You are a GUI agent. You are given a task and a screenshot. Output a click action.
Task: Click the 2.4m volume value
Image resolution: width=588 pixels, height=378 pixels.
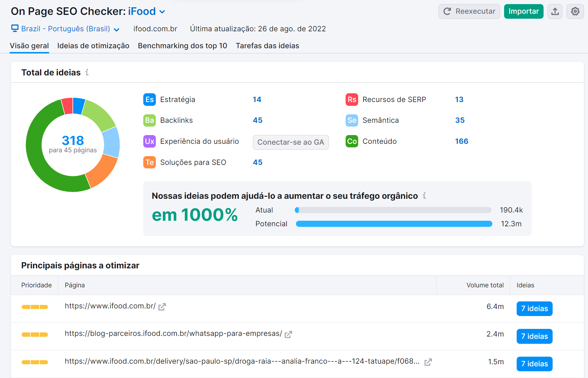(495, 334)
